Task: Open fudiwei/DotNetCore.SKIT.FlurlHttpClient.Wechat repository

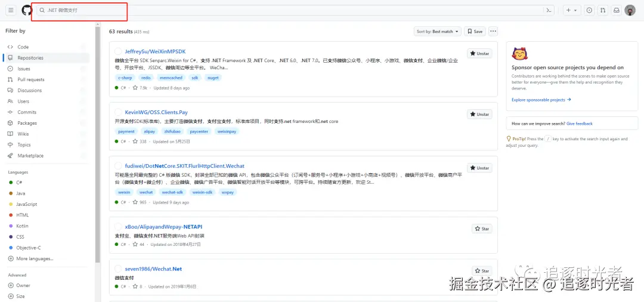Action: pos(184,166)
